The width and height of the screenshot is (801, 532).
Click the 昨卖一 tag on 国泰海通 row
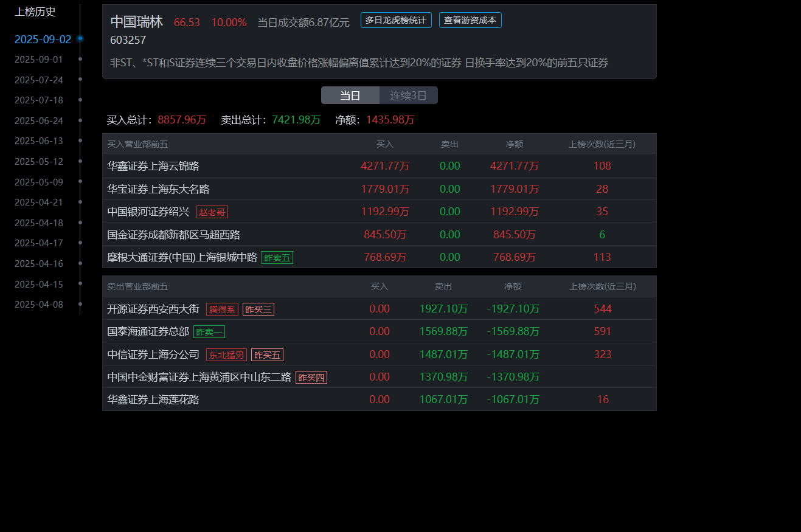click(209, 332)
